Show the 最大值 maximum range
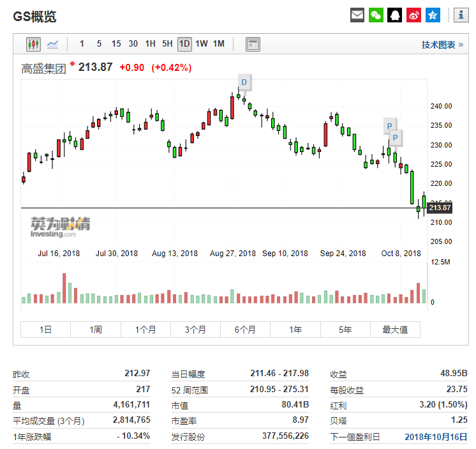Viewport: 476px width, 449px height. coord(395,330)
